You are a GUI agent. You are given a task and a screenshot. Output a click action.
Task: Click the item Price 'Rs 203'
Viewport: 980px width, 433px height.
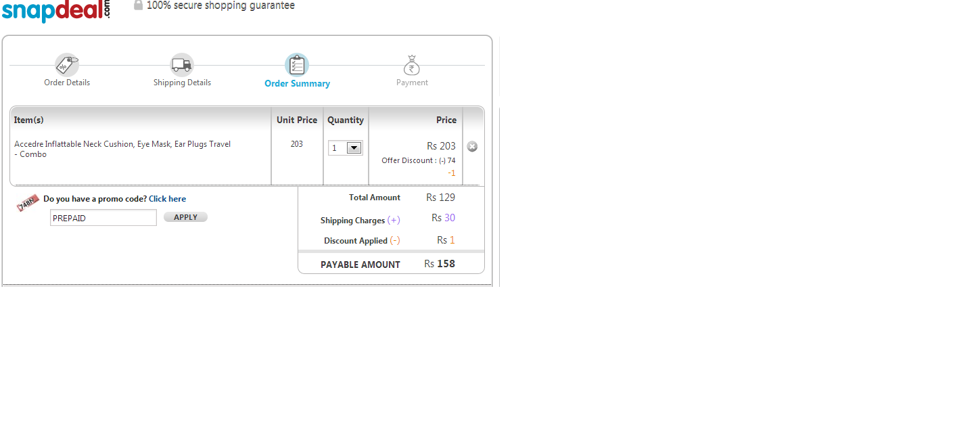441,146
